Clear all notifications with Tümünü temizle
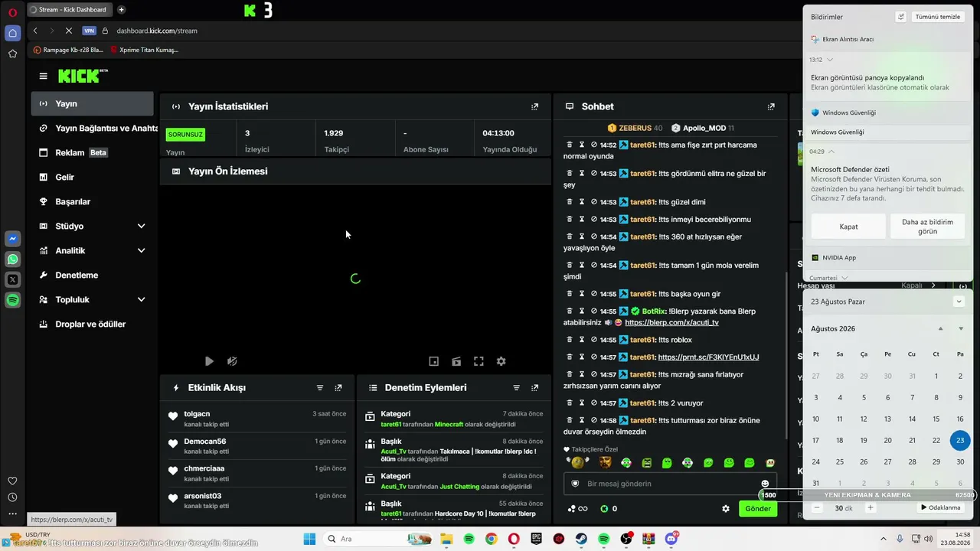980x551 pixels. tap(938, 17)
